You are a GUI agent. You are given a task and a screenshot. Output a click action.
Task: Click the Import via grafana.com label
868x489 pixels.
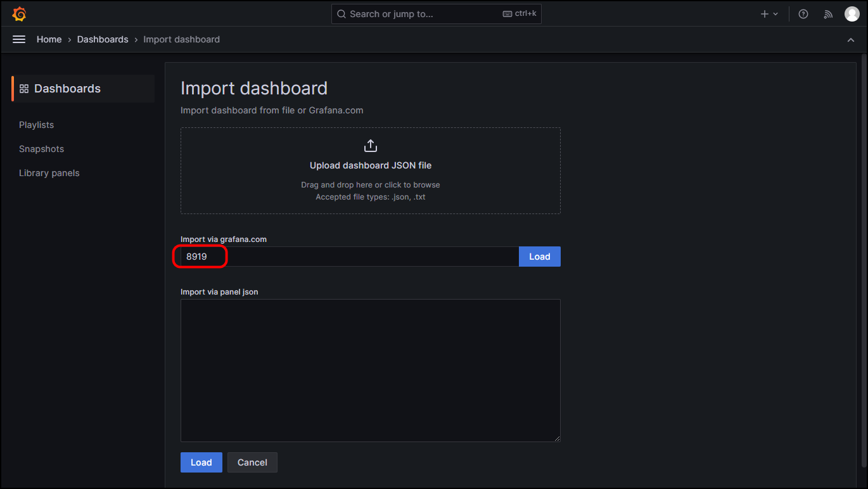click(224, 239)
